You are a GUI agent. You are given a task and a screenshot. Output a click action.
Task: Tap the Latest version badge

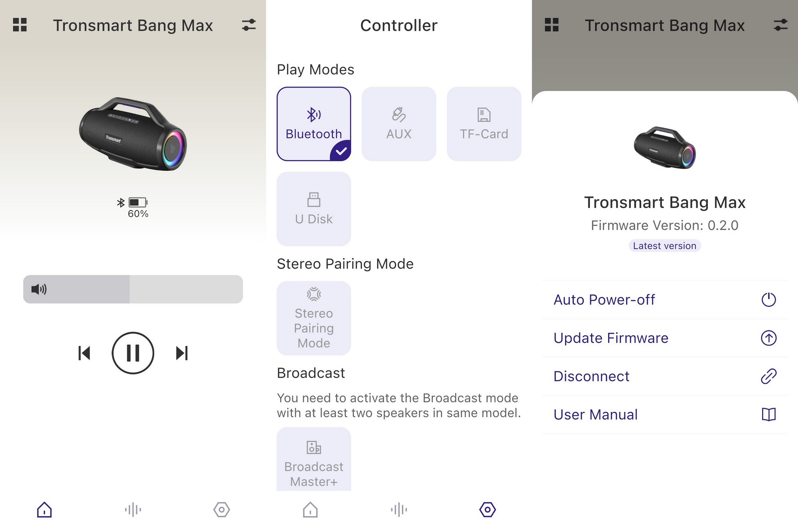pos(664,245)
